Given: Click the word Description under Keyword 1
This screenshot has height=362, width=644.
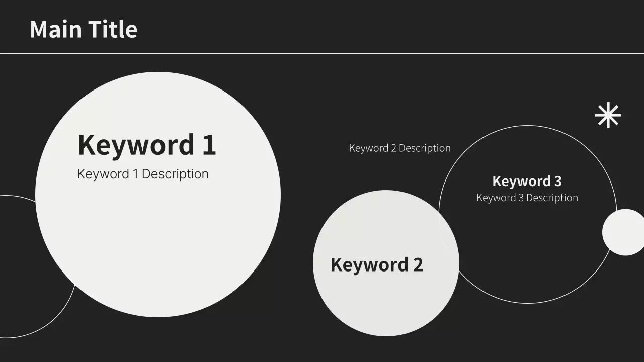Looking at the screenshot, I should pos(175,174).
